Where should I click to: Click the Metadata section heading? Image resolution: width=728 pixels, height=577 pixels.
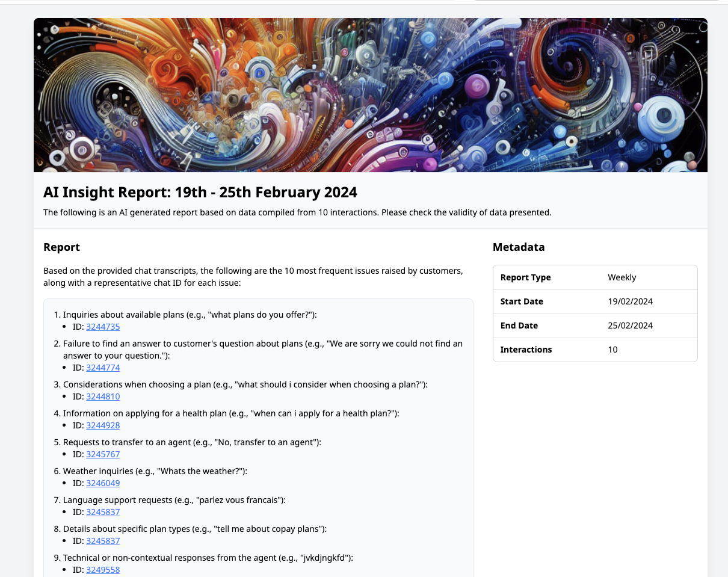point(518,247)
